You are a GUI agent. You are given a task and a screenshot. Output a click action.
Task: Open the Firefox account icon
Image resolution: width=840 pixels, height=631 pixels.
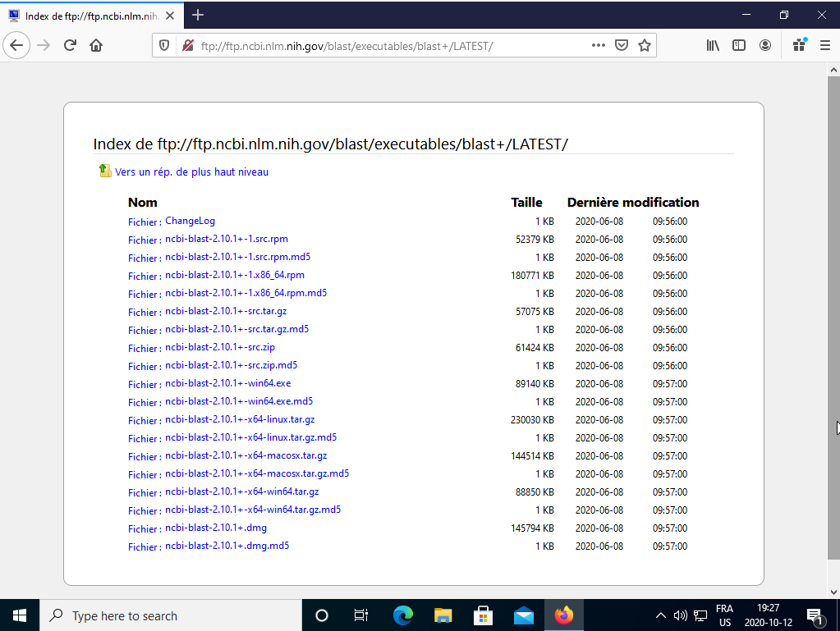[x=765, y=46]
